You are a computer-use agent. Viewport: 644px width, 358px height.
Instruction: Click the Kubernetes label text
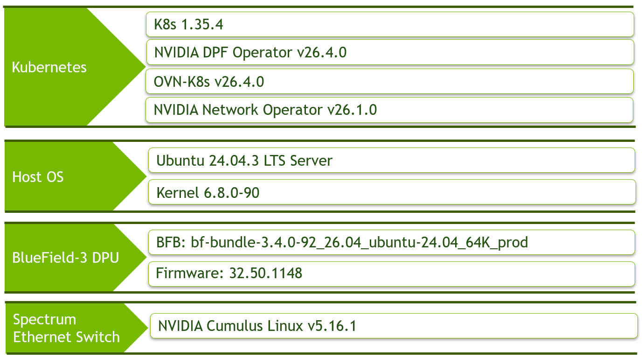coord(49,67)
